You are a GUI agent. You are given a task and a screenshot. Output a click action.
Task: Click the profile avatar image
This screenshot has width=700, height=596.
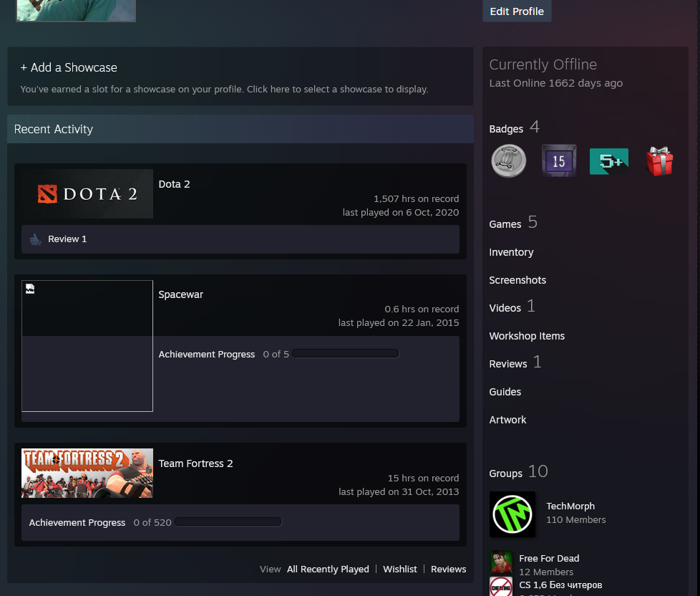[76, 10]
